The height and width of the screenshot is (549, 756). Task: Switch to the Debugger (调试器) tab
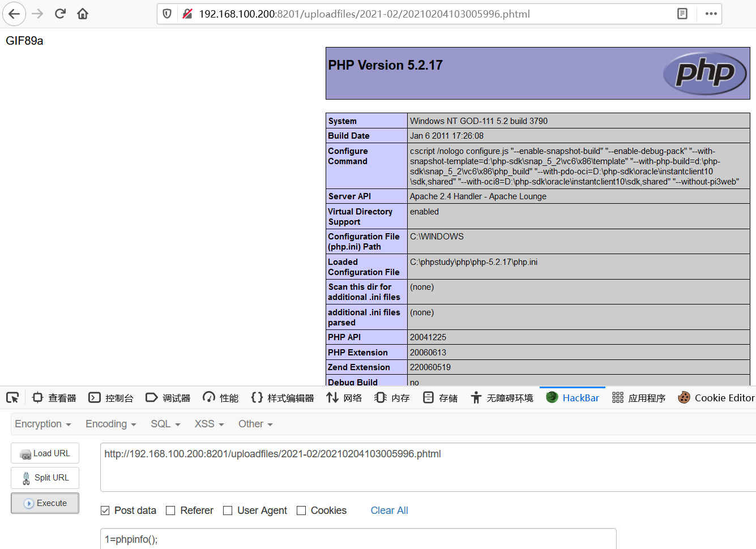(x=168, y=398)
